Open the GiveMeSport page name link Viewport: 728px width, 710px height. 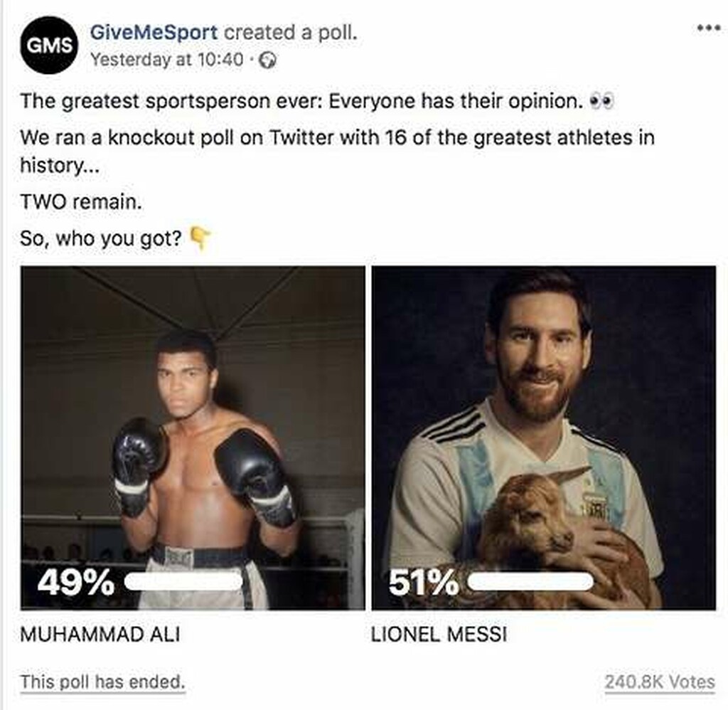point(154,32)
